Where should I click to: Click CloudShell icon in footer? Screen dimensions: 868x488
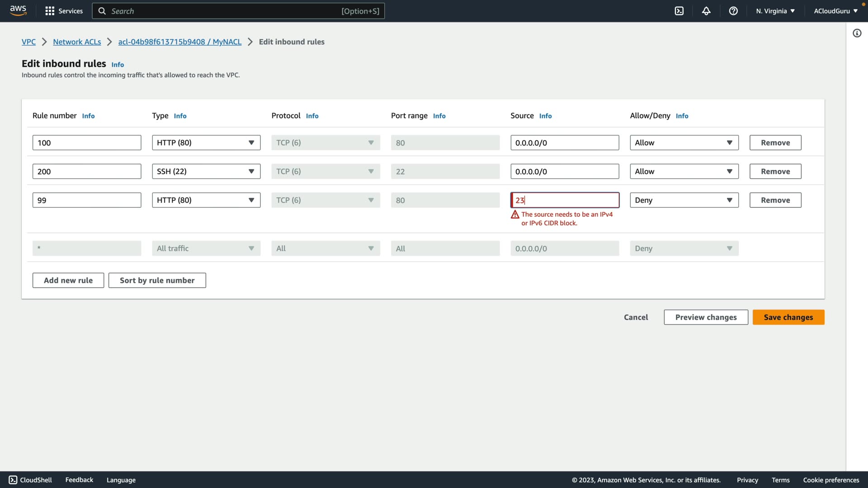coord(13,480)
